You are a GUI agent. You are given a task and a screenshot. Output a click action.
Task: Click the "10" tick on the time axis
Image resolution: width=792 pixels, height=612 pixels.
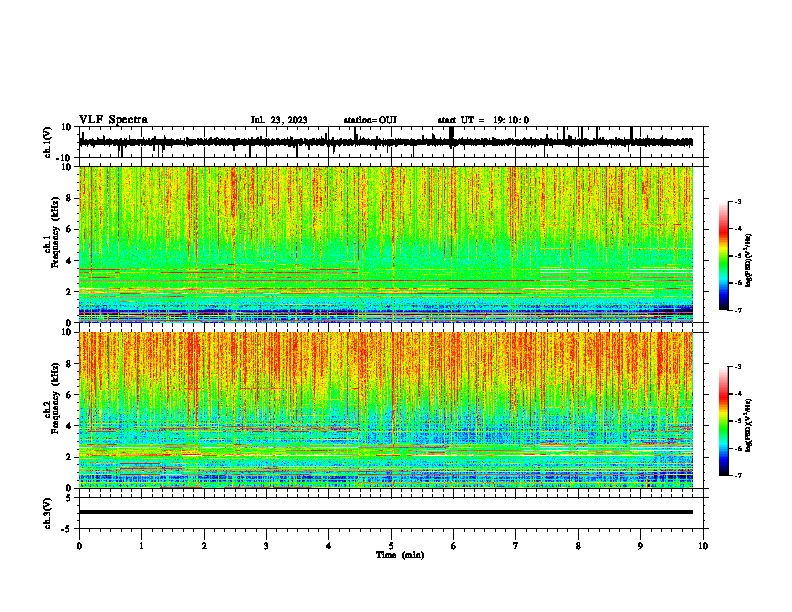click(703, 546)
